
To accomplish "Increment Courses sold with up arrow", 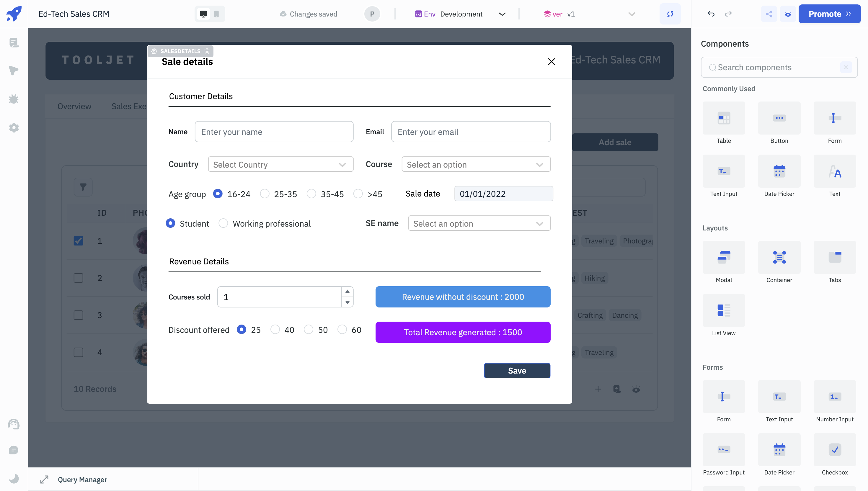I will [347, 291].
